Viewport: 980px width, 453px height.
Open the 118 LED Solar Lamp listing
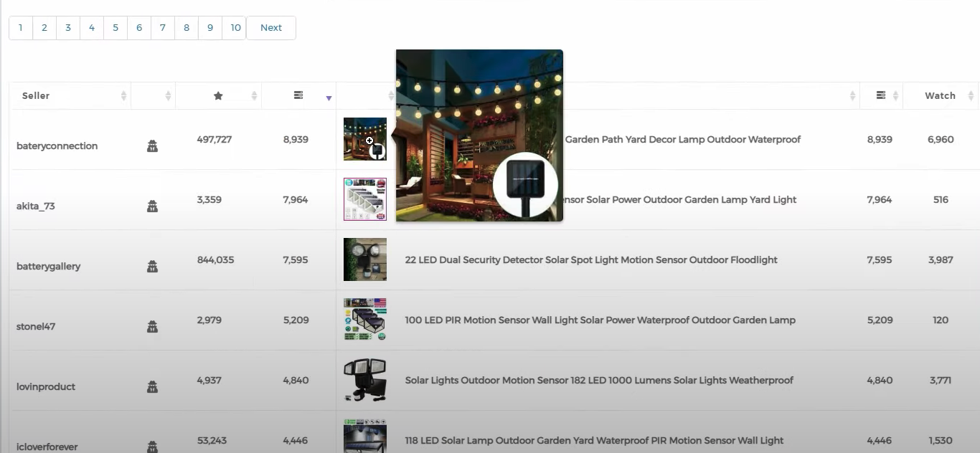point(594,441)
